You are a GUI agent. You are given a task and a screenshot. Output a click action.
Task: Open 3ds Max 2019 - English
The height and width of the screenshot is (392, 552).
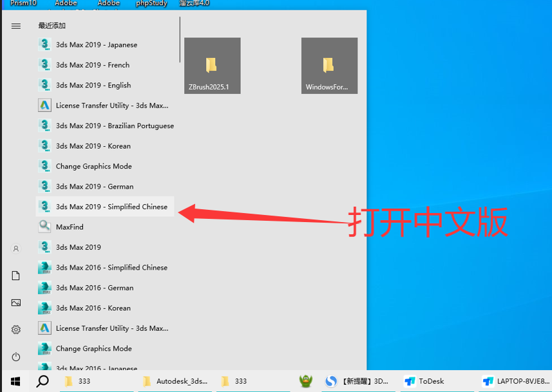click(93, 85)
